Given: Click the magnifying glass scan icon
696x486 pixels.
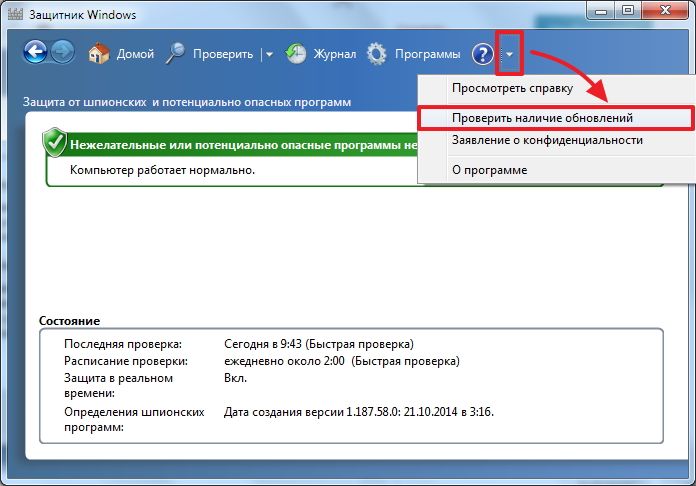Looking at the screenshot, I should pyautogui.click(x=175, y=54).
